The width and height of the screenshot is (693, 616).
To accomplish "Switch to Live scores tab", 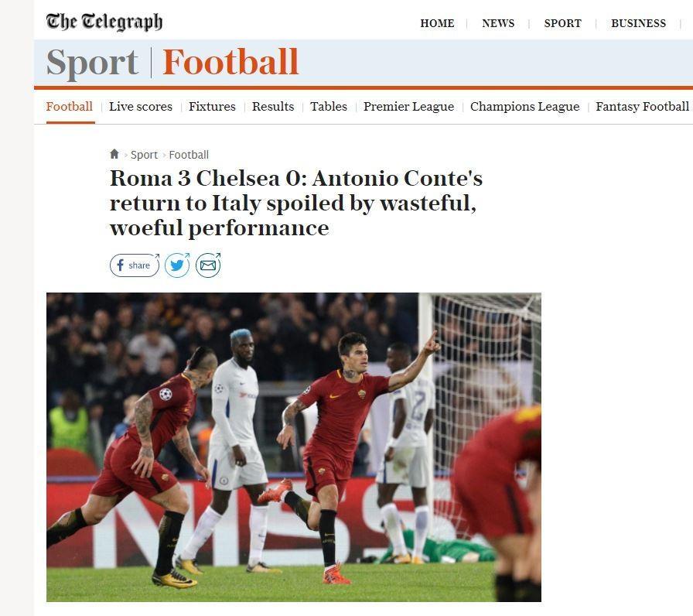I will tap(141, 107).
